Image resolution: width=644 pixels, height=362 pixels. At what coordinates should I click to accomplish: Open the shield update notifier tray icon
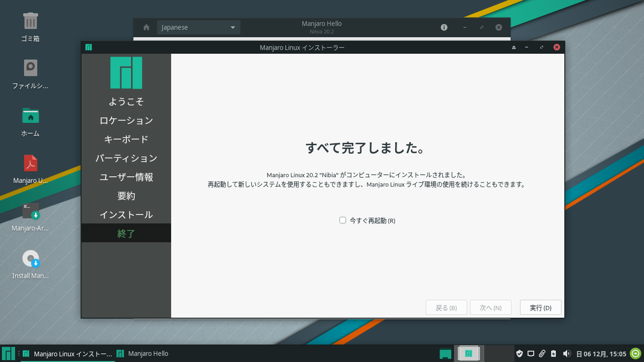[520, 354]
